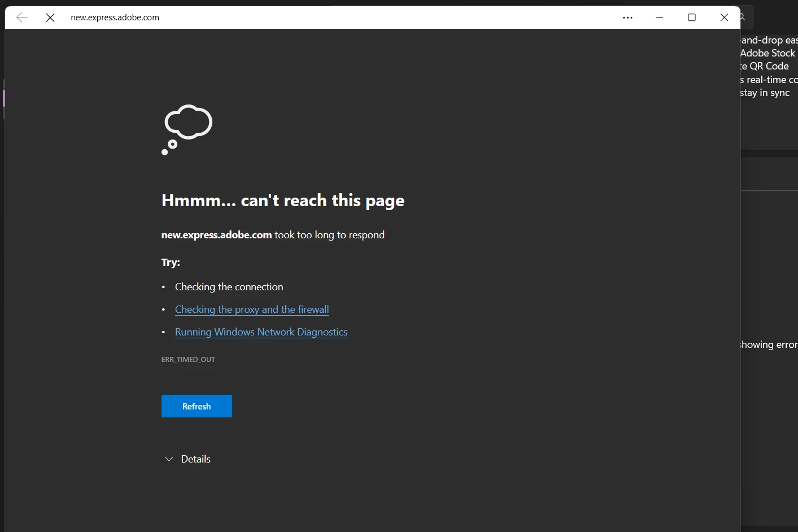The image size is (798, 532).
Task: Open the three-dots more options menu
Action: coord(627,18)
